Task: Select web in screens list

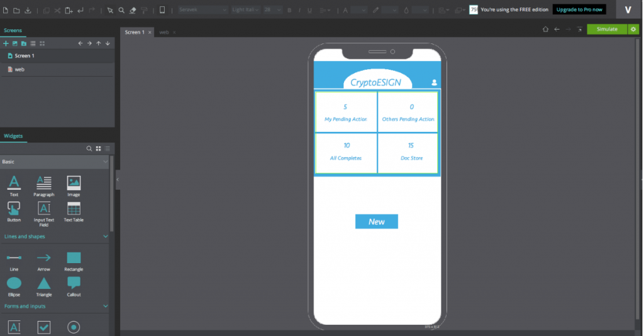Action: pos(57,69)
